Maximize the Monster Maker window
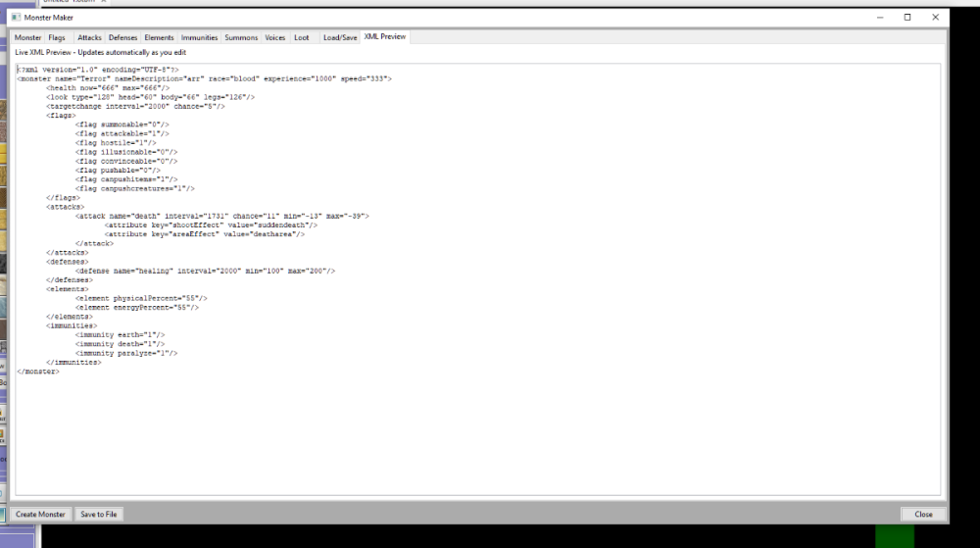Screen dimensions: 980x548 point(907,18)
